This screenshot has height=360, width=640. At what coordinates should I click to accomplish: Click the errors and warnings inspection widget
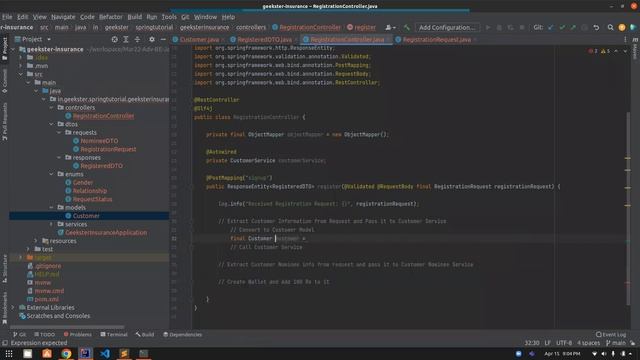pos(599,51)
